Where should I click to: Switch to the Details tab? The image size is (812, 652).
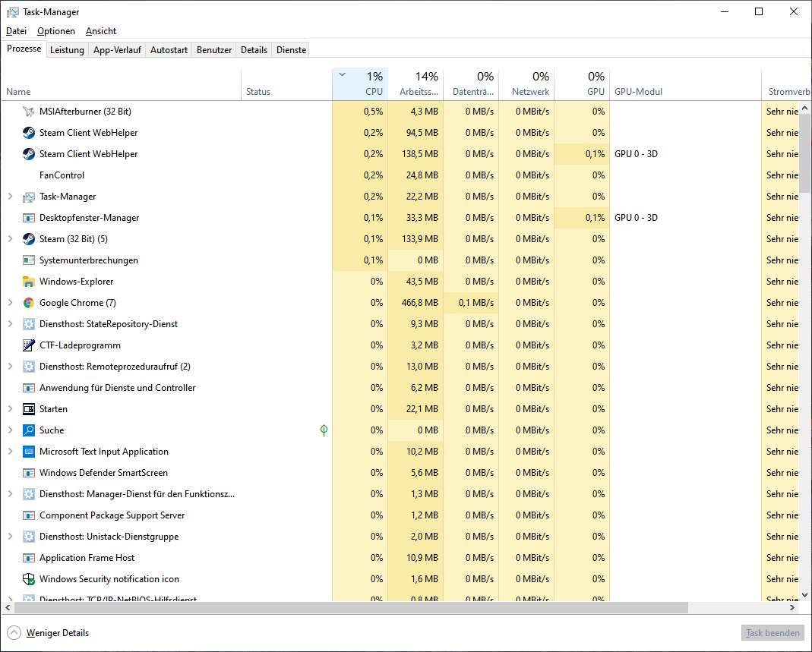pos(254,49)
